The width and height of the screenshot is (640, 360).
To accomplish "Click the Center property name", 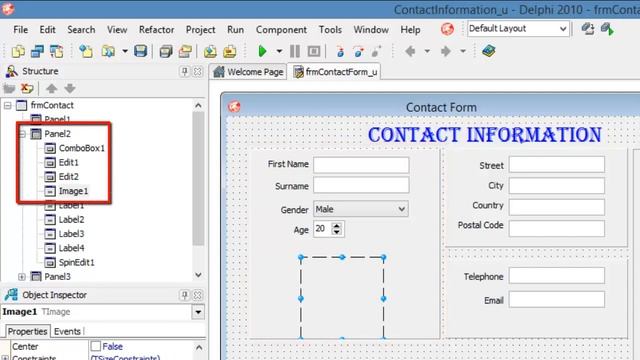I will point(25,347).
